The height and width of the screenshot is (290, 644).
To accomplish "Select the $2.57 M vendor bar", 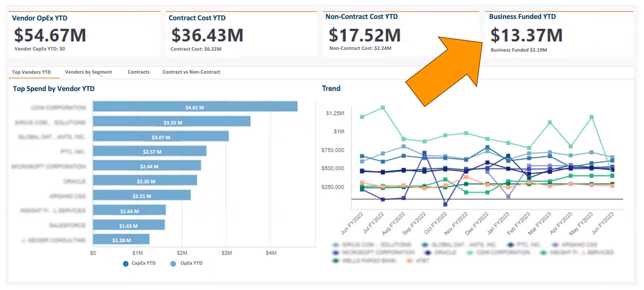I will (150, 151).
